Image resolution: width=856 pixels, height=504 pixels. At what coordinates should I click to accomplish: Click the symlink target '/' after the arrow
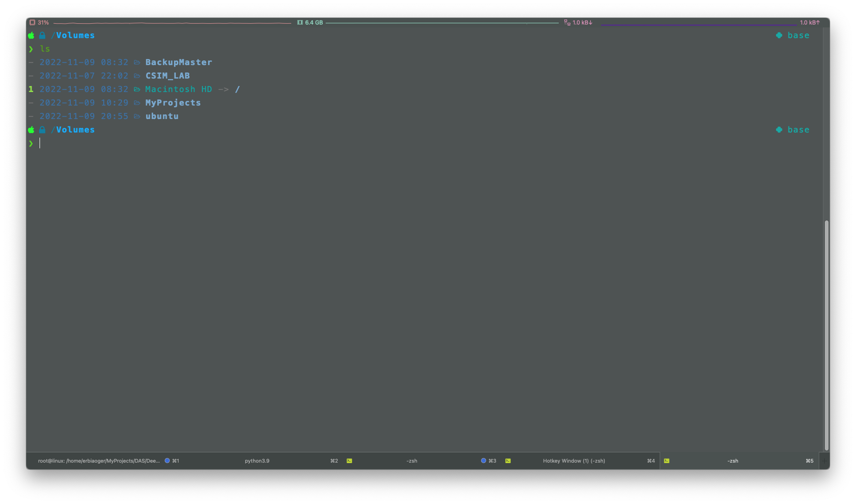(x=237, y=89)
